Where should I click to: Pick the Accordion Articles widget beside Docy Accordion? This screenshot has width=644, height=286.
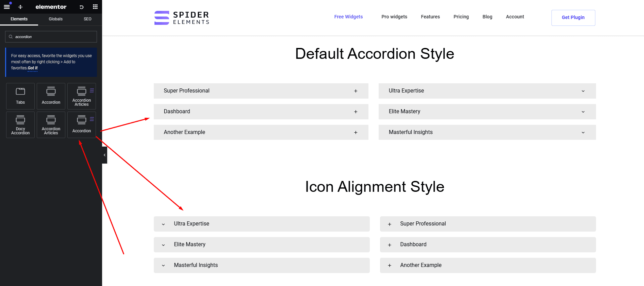click(x=51, y=124)
